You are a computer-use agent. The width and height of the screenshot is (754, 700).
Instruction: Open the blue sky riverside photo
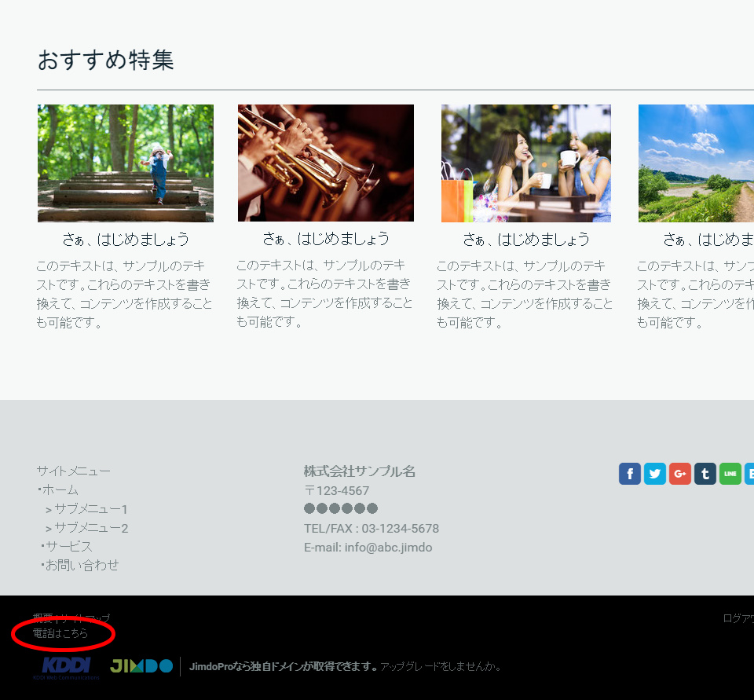click(x=696, y=163)
